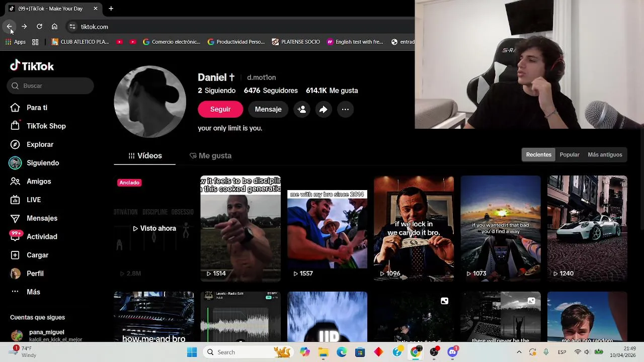
Task: Open the three-dots profile options menu
Action: (345, 109)
